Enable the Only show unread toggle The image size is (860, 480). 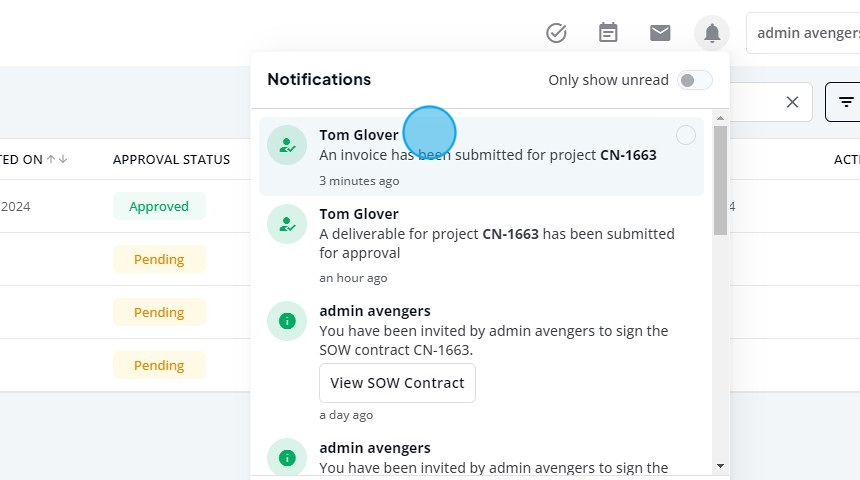tap(694, 80)
